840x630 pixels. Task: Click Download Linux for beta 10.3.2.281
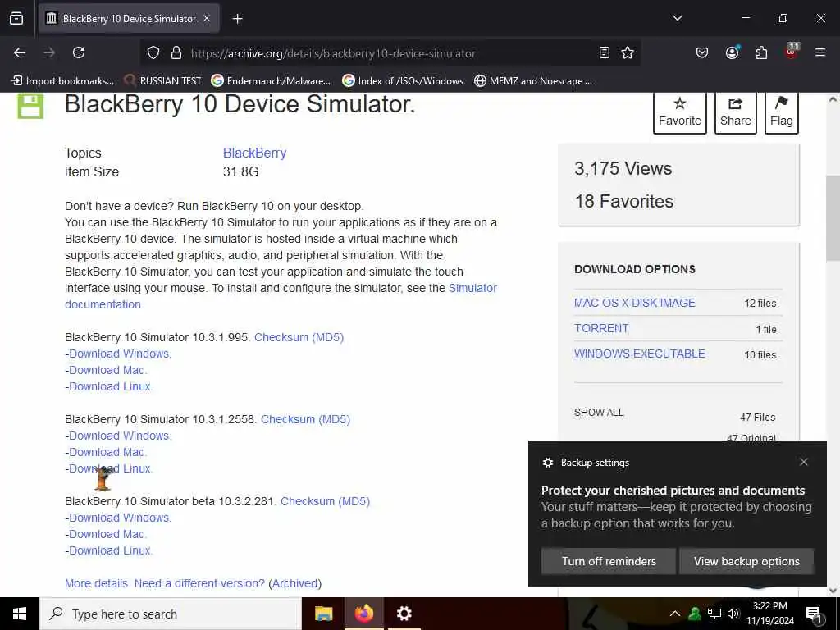[x=110, y=550]
